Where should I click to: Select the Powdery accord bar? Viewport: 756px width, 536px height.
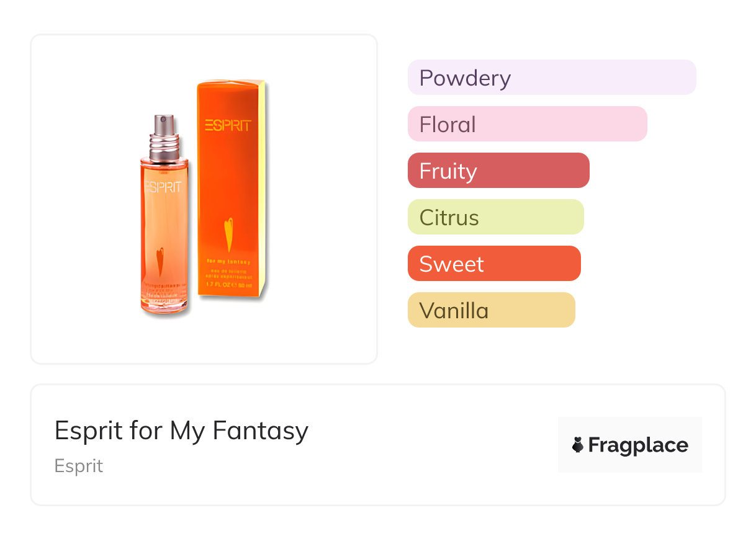(551, 78)
